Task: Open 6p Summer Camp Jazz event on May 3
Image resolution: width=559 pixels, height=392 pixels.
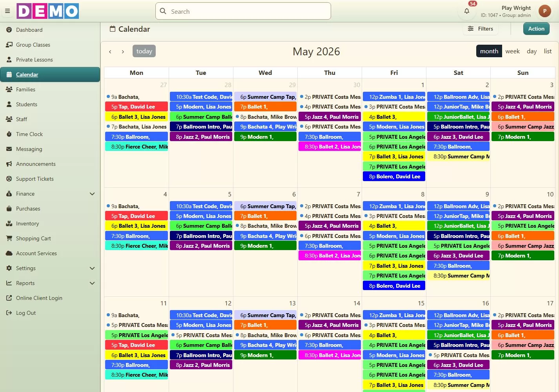Action: [523, 127]
